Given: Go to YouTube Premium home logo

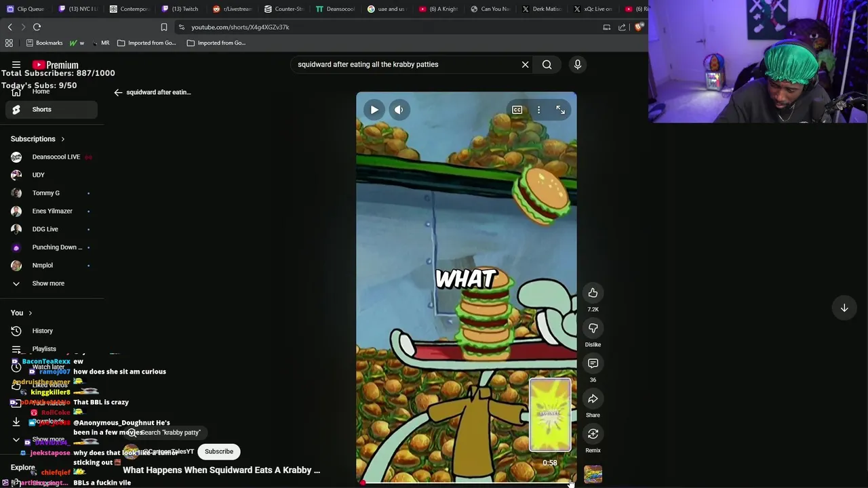Looking at the screenshot, I should point(56,65).
